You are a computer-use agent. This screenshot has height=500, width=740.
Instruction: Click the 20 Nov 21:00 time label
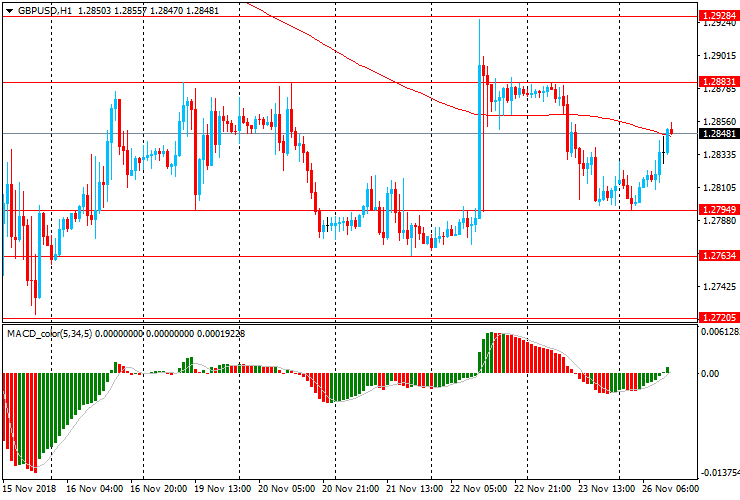(x=351, y=489)
